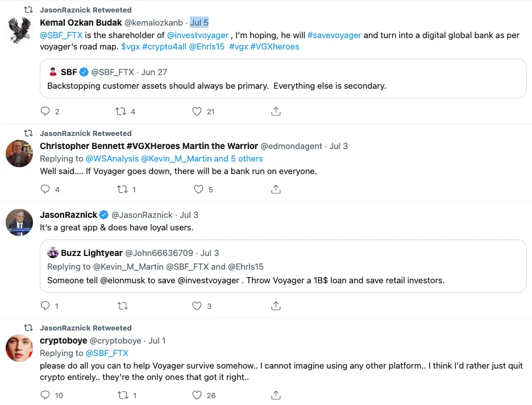The width and height of the screenshot is (532, 405).
Task: View Kemal Ozkan Budak's profile picture
Action: pyautogui.click(x=19, y=28)
